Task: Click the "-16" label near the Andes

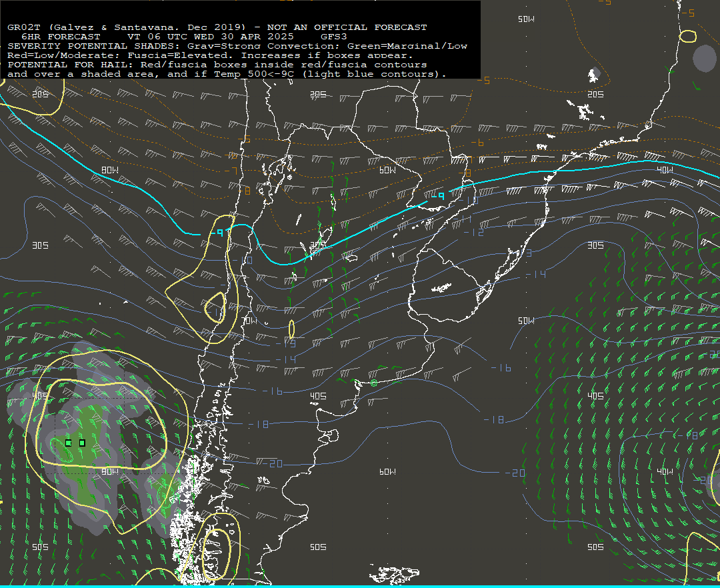Action: point(272,391)
